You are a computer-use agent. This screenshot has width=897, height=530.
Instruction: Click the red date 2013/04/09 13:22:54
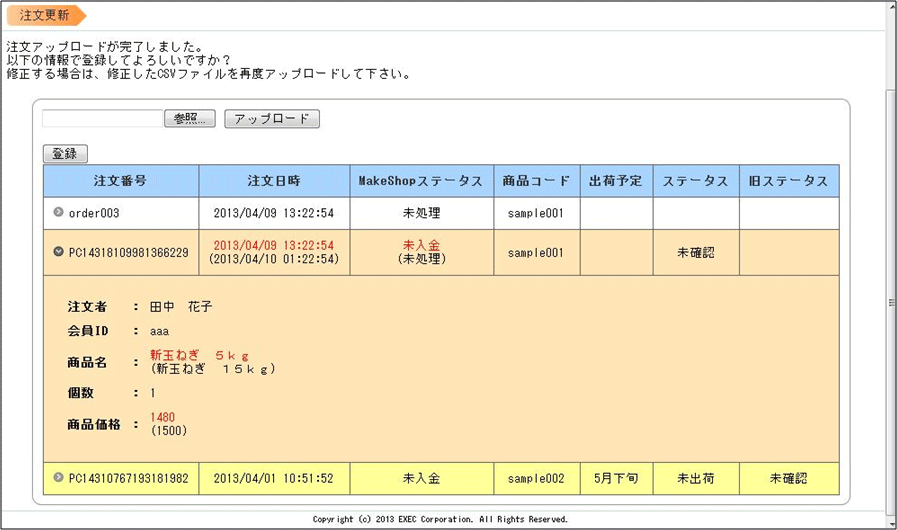click(x=273, y=245)
